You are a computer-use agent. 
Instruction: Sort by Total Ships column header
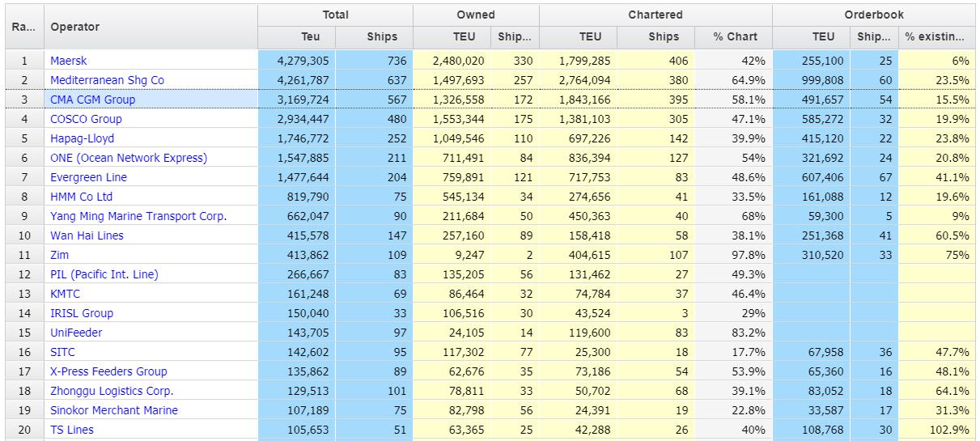tap(374, 37)
